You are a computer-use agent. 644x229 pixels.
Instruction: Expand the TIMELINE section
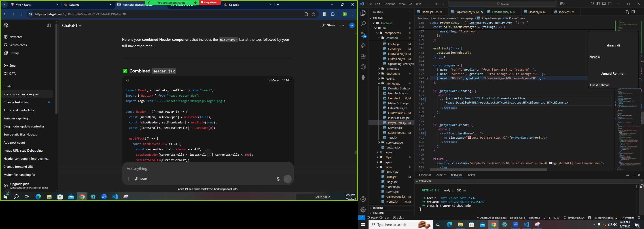point(392,213)
